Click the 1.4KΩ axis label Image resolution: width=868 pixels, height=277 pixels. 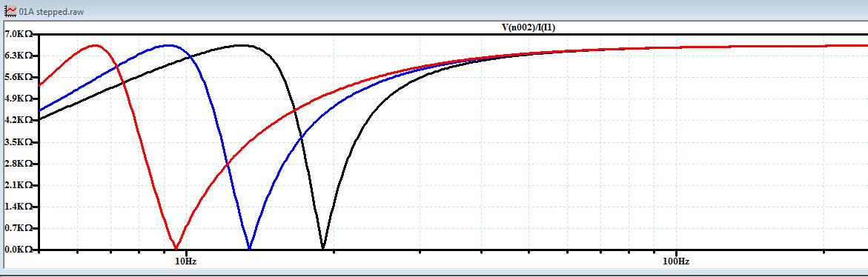pyautogui.click(x=18, y=207)
